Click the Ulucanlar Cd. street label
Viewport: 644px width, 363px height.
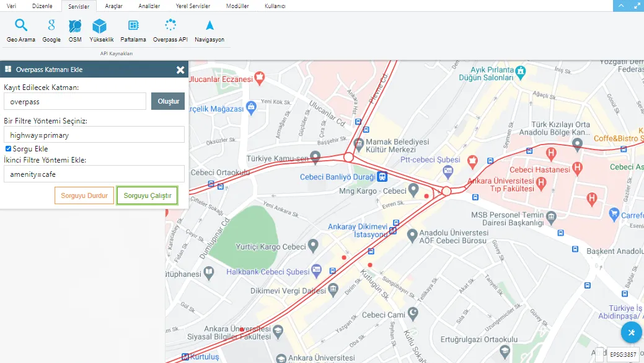tap(328, 113)
